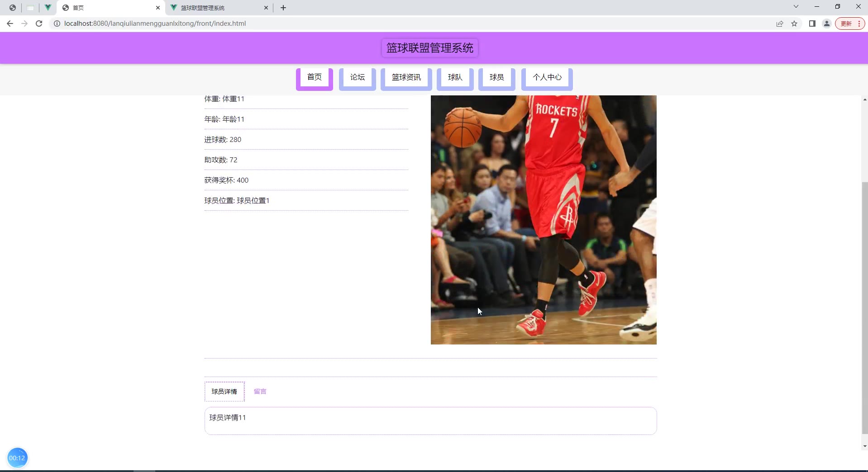The width and height of the screenshot is (868, 472).
Task: Reload the page with the refresh icon
Action: tap(39, 24)
